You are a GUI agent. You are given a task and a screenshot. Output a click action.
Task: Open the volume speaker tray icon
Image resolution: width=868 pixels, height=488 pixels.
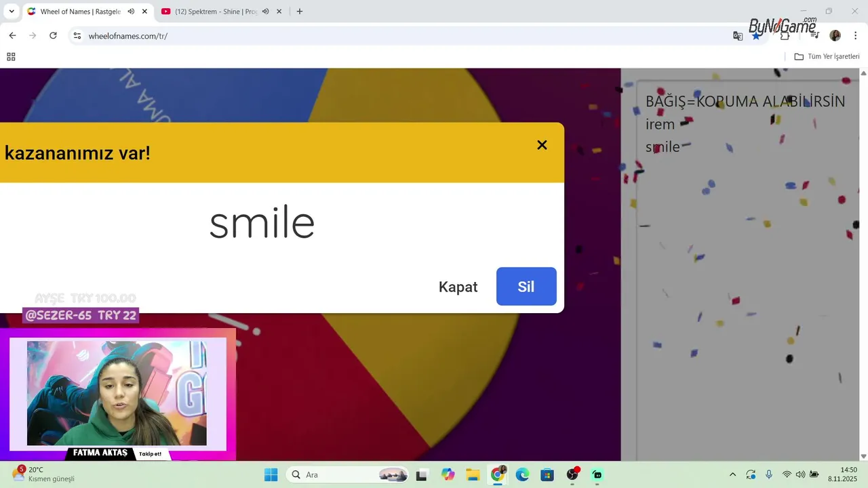tap(800, 474)
